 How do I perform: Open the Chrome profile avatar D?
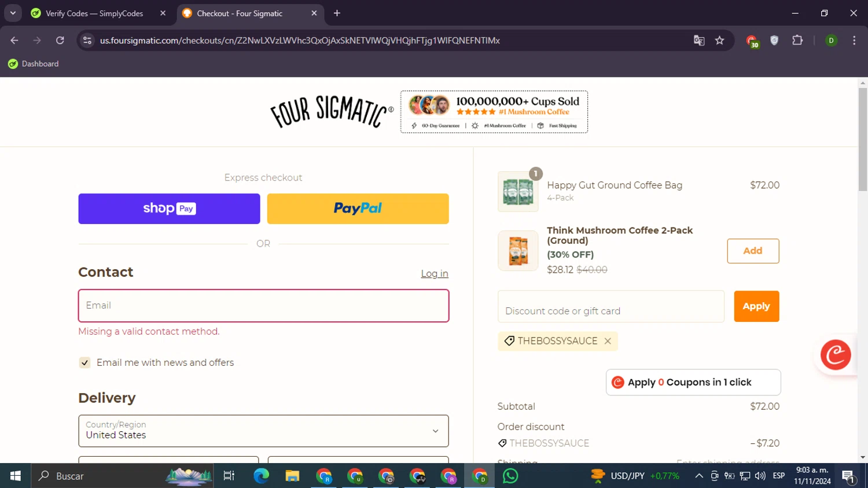click(x=831, y=41)
